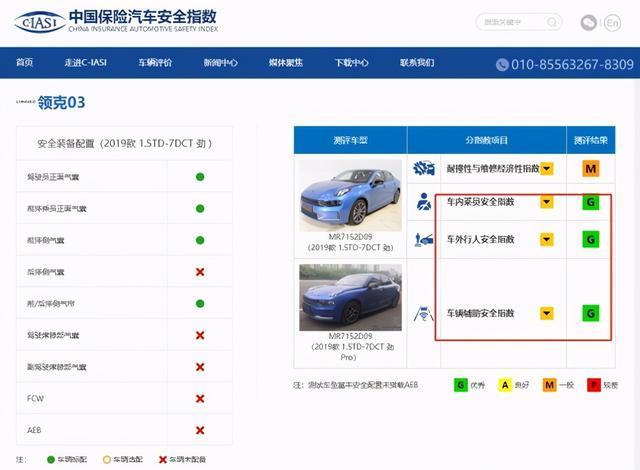Click the AEB note below the table
The width and height of the screenshot is (640, 470).
point(356,385)
